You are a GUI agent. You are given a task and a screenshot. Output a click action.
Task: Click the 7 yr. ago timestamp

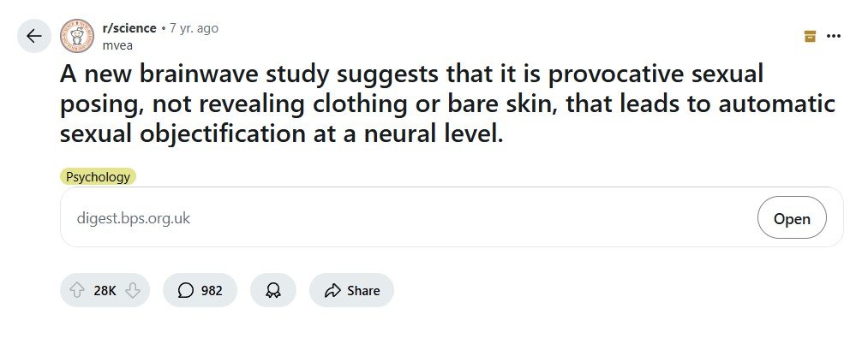coord(194,28)
